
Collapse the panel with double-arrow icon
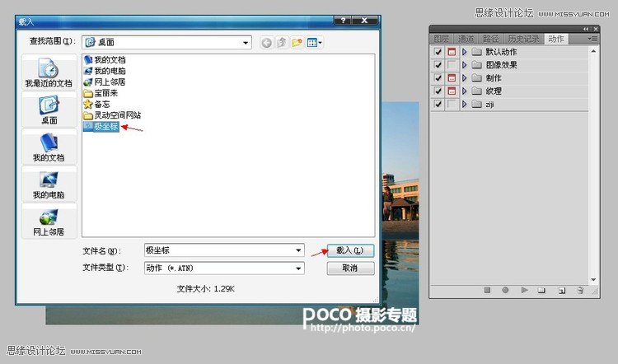(x=586, y=29)
